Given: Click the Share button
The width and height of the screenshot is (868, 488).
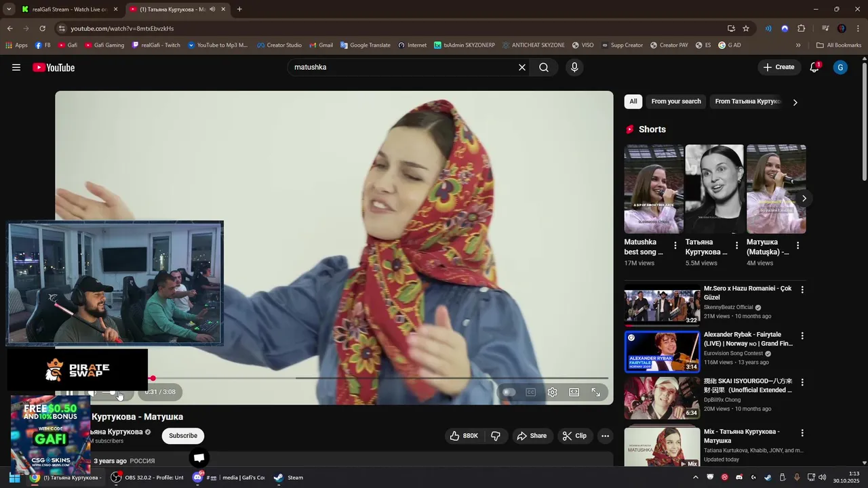Looking at the screenshot, I should pyautogui.click(x=532, y=436).
